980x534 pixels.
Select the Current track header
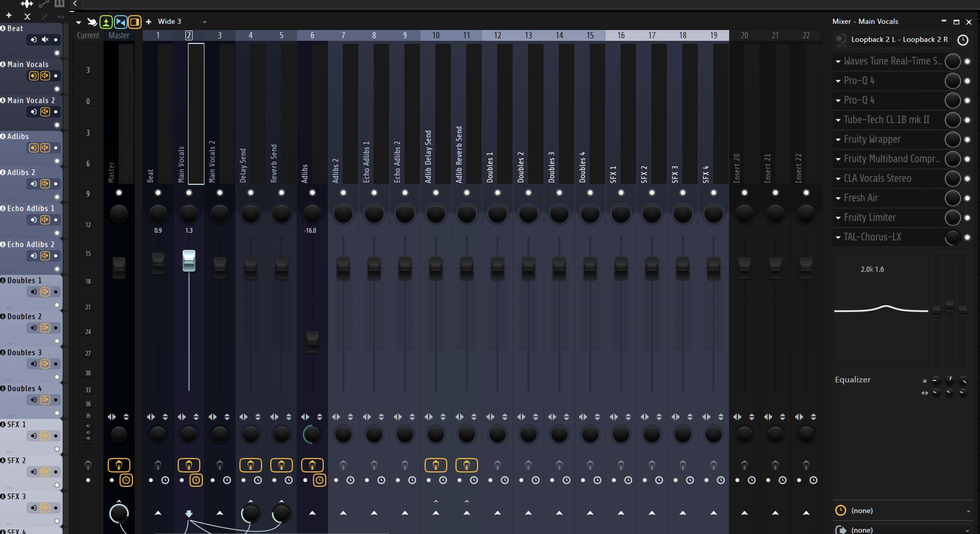pos(88,35)
